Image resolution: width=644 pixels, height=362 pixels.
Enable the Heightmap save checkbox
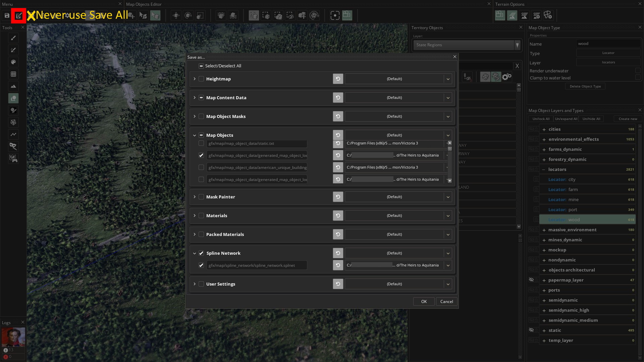(x=201, y=78)
